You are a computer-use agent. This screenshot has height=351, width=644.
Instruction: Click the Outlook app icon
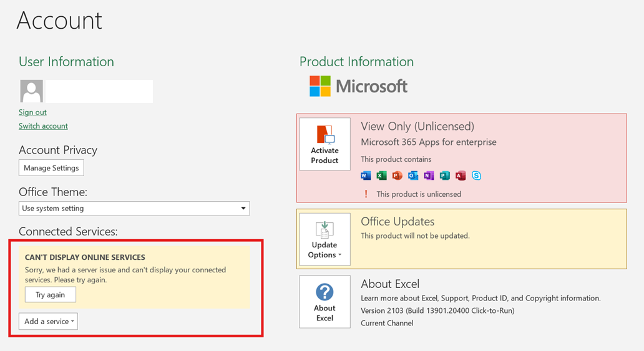coord(412,175)
